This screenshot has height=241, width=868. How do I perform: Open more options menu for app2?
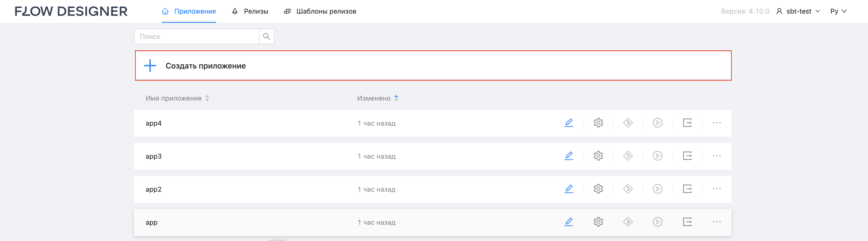(717, 189)
